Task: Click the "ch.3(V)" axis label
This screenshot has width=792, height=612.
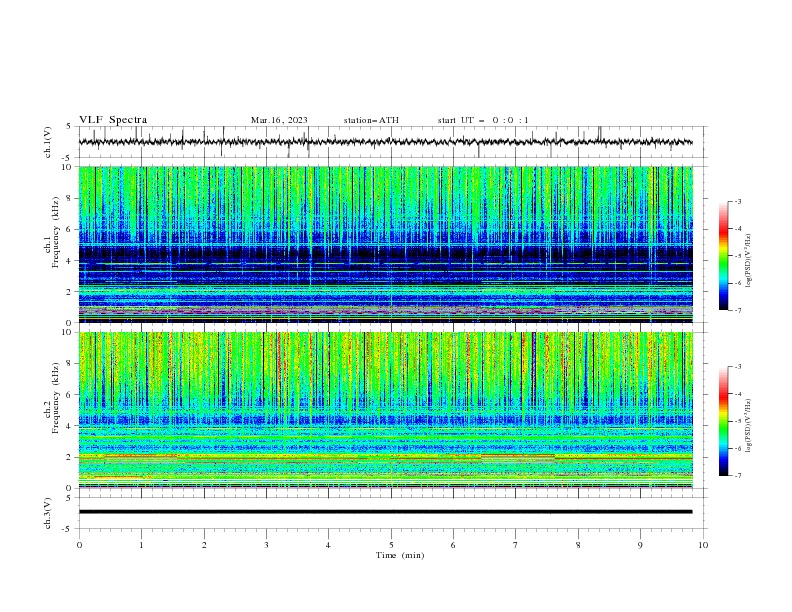Action: [48, 513]
